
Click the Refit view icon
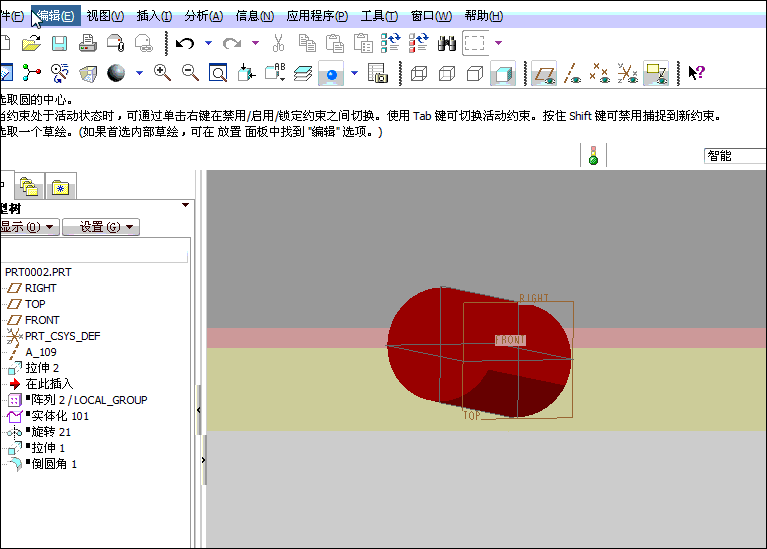218,73
